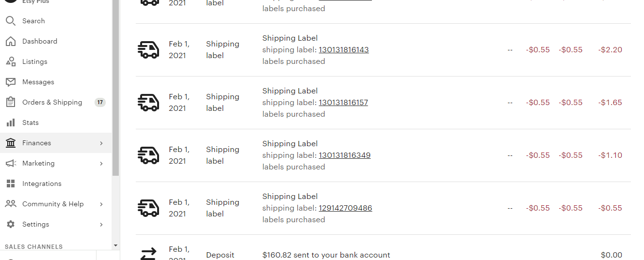
Task: Expand Community & Help chevron
Action: (101, 204)
